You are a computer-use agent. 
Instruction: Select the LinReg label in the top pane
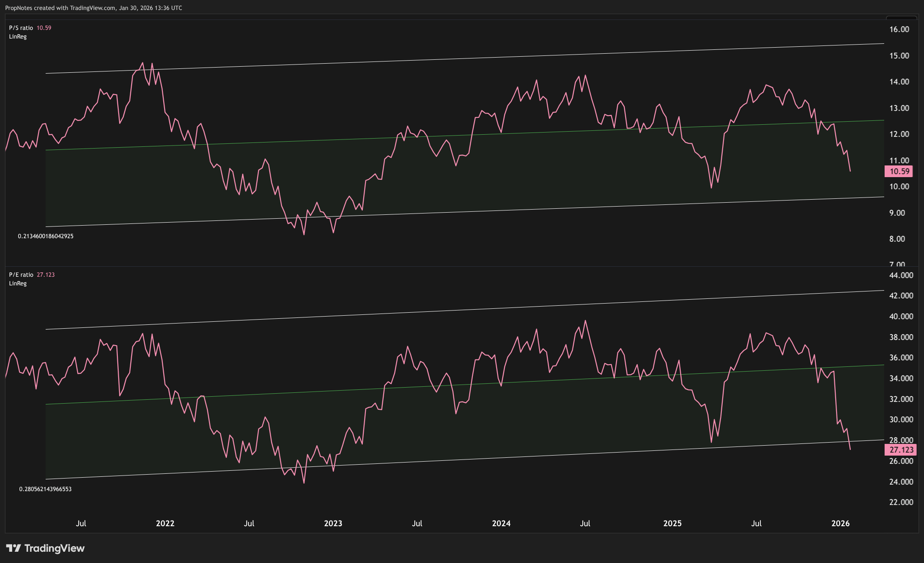click(18, 36)
